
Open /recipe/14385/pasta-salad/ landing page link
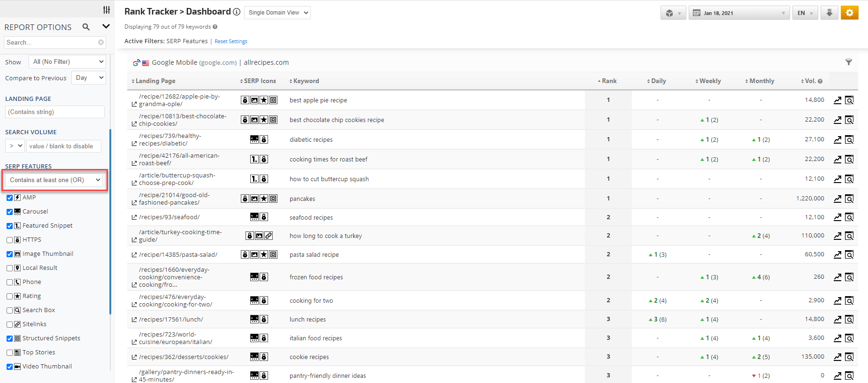178,254
